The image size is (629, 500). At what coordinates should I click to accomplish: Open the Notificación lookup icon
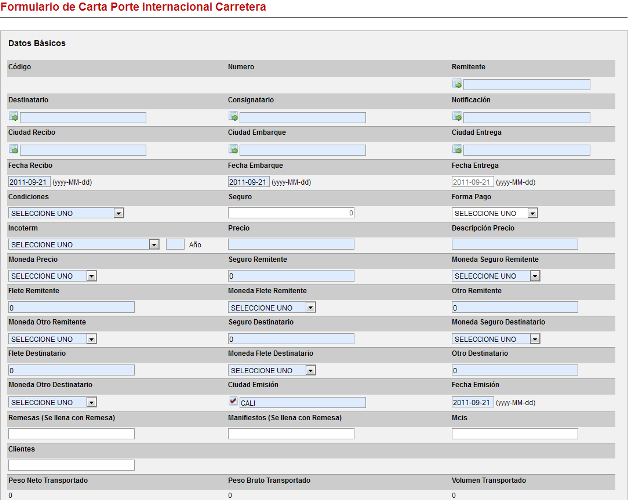[457, 118]
